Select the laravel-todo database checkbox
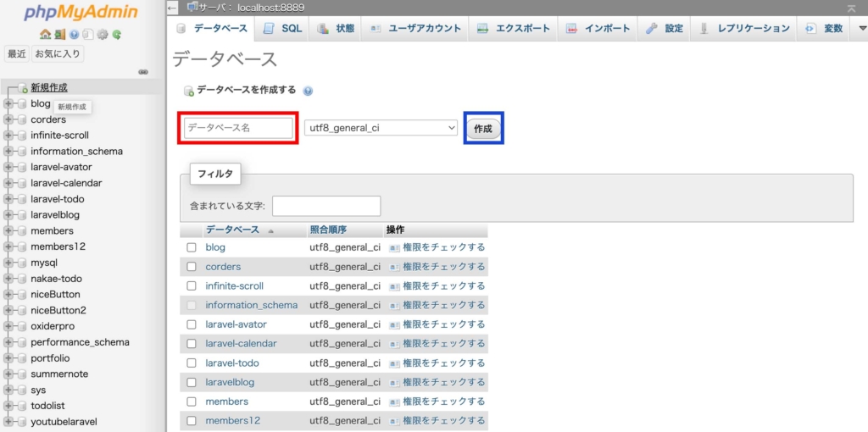 192,363
